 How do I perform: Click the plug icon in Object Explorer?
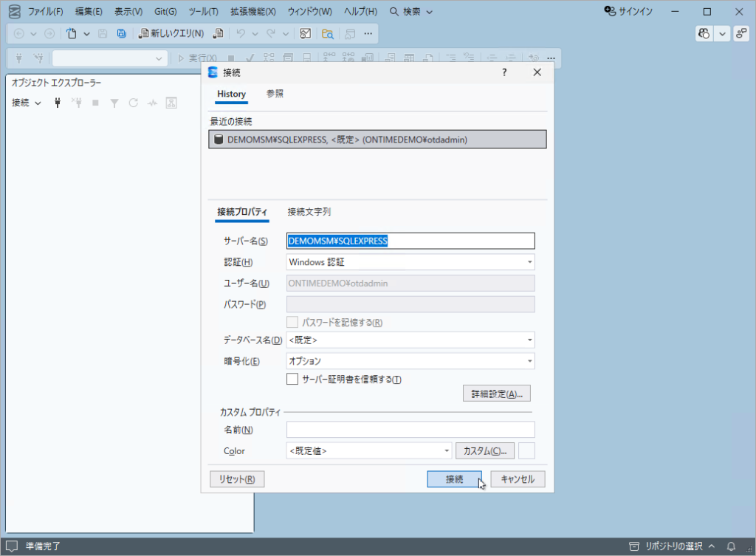[x=58, y=103]
